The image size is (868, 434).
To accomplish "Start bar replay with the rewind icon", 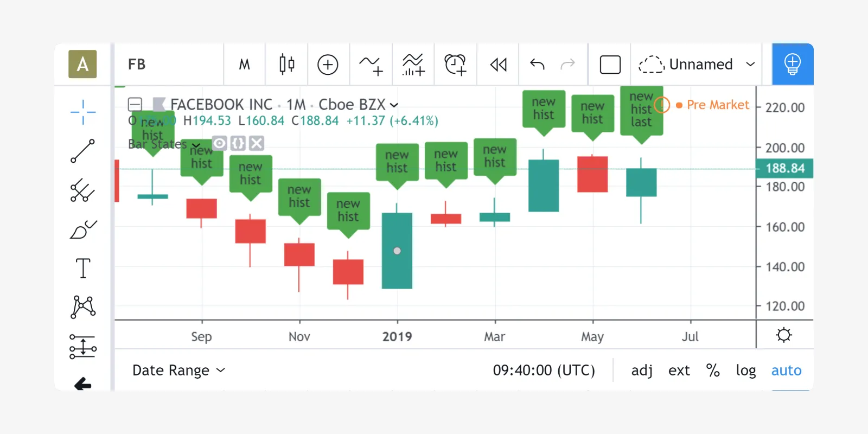I will tap(498, 65).
